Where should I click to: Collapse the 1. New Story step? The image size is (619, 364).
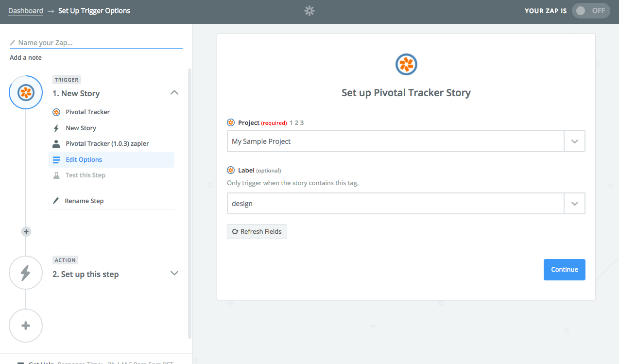pos(174,92)
